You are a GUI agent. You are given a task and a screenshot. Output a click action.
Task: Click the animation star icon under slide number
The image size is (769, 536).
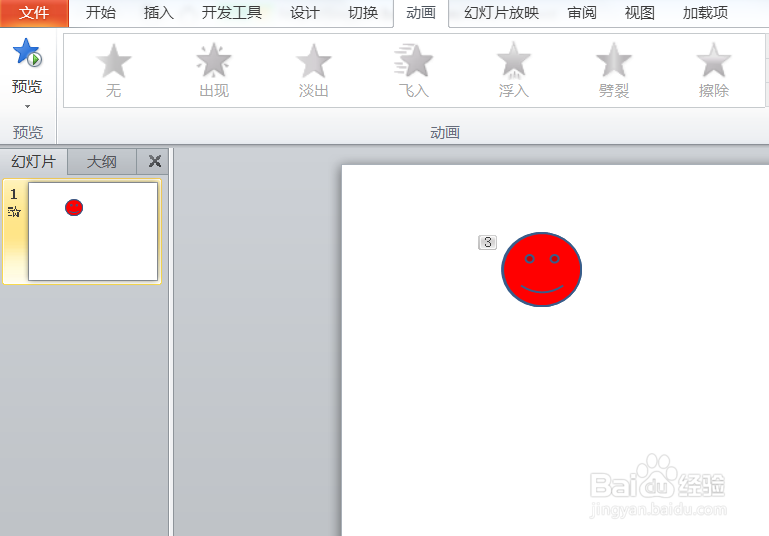[x=14, y=212]
